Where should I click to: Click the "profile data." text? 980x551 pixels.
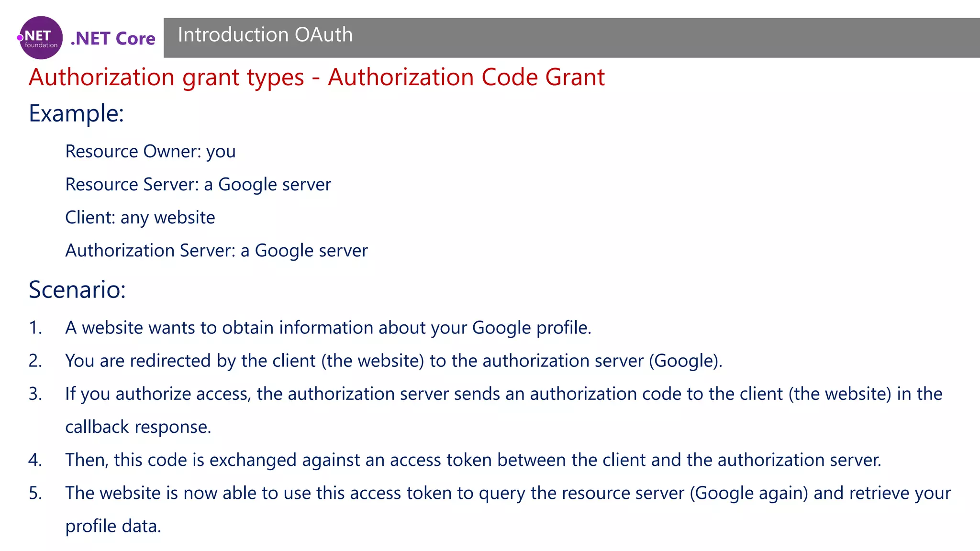tap(113, 526)
